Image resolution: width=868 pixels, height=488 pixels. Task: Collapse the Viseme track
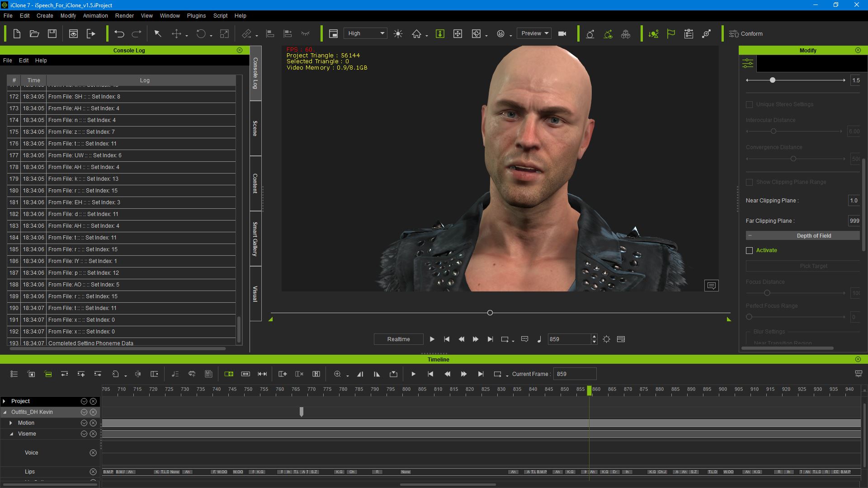(x=11, y=434)
